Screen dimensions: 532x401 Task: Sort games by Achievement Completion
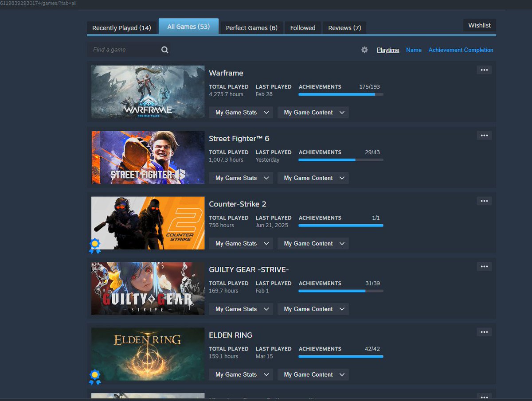(461, 50)
